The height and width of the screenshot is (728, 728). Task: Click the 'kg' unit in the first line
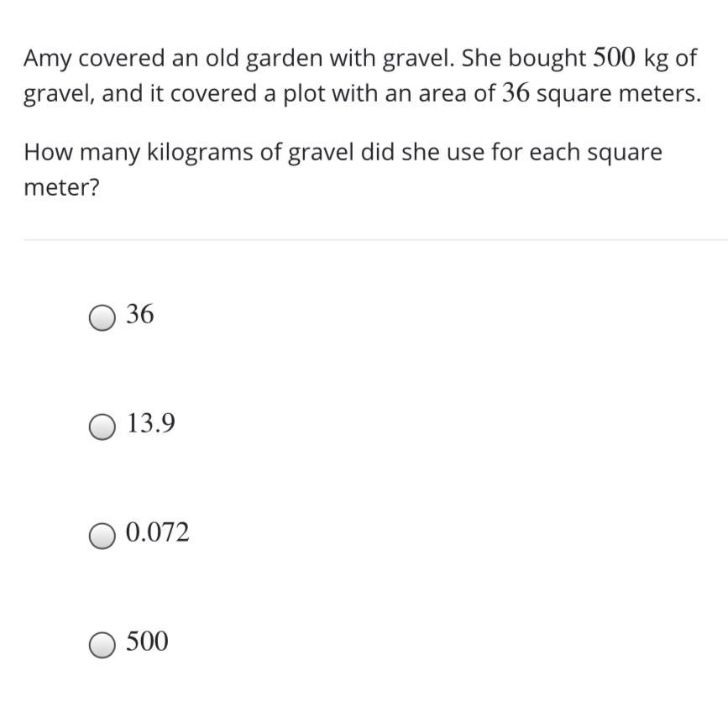pyautogui.click(x=656, y=60)
